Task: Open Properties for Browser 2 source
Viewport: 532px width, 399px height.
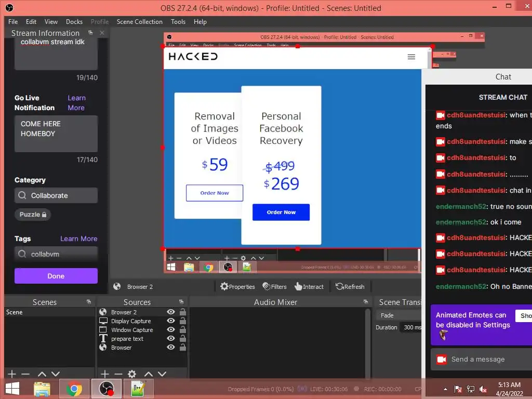Action: (x=237, y=287)
